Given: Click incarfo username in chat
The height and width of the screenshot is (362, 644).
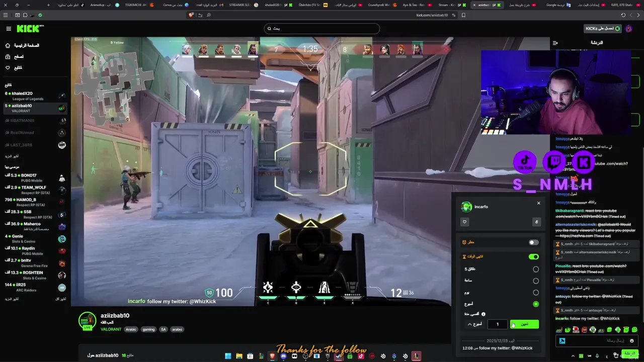Looking at the screenshot, I should [x=562, y=318].
